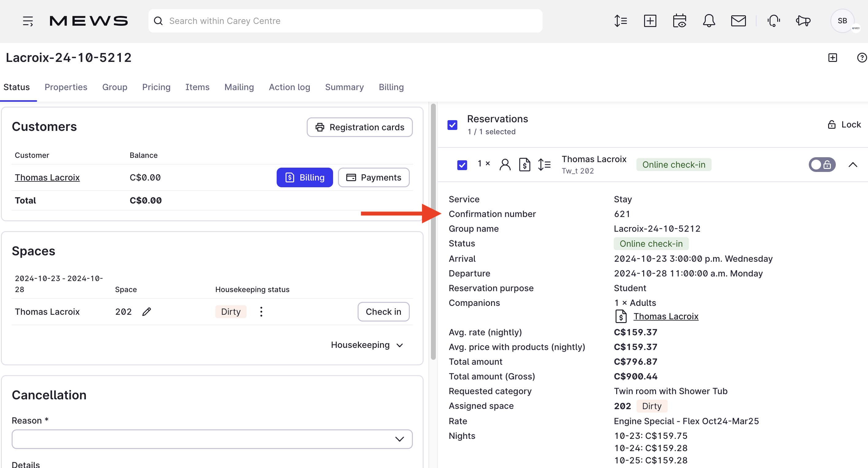Image resolution: width=868 pixels, height=468 pixels.
Task: Toggle the reservation lock switch
Action: [821, 165]
